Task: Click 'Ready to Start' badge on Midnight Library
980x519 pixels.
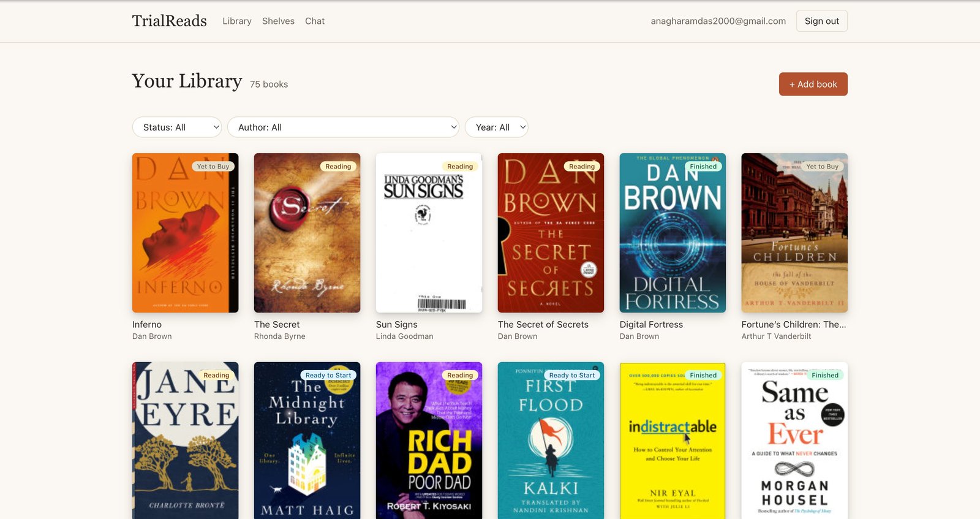Action: pyautogui.click(x=328, y=375)
